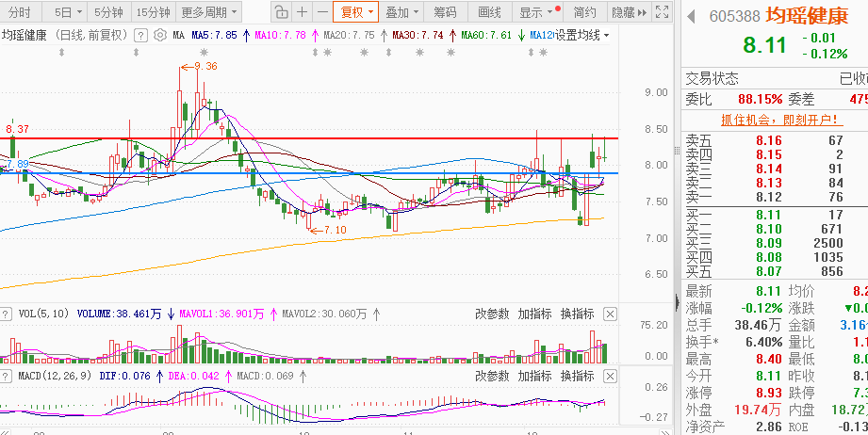Select the 买三 8.09 order row
This screenshot has width=868, height=435.
click(775, 243)
